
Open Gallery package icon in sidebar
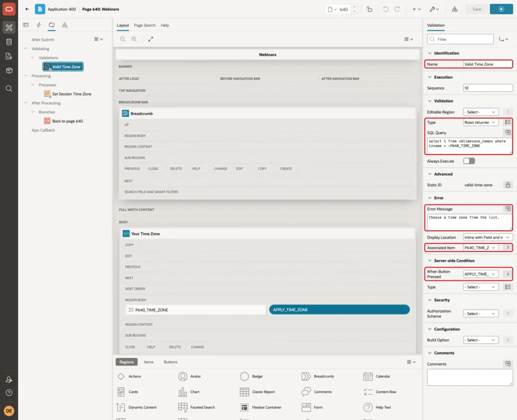[x=9, y=71]
